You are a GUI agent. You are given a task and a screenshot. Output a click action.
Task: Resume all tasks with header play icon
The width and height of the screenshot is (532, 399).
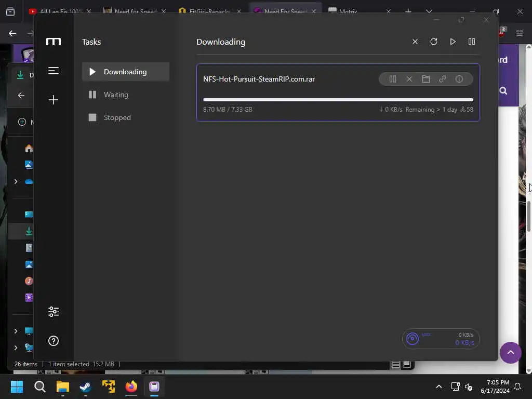[453, 42]
